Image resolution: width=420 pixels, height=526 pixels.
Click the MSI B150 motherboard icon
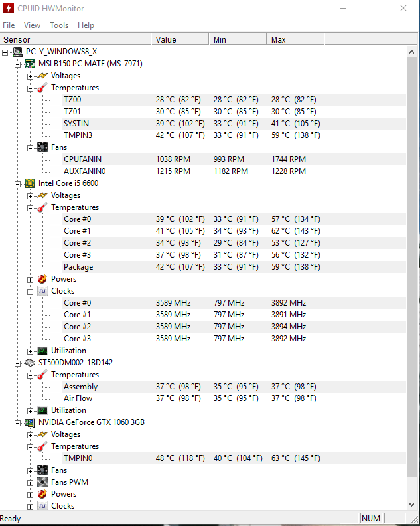[x=30, y=64]
